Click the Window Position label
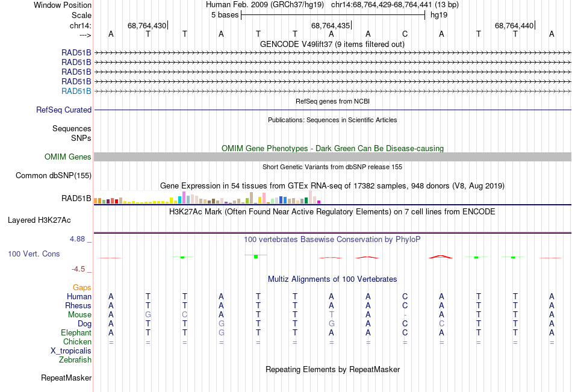 63,5
